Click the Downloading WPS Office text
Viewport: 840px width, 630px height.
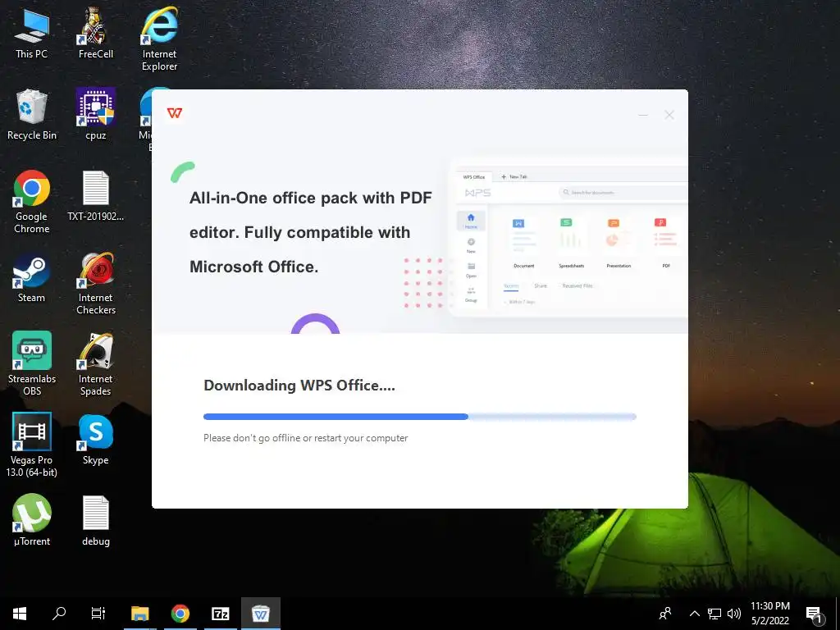pos(299,386)
